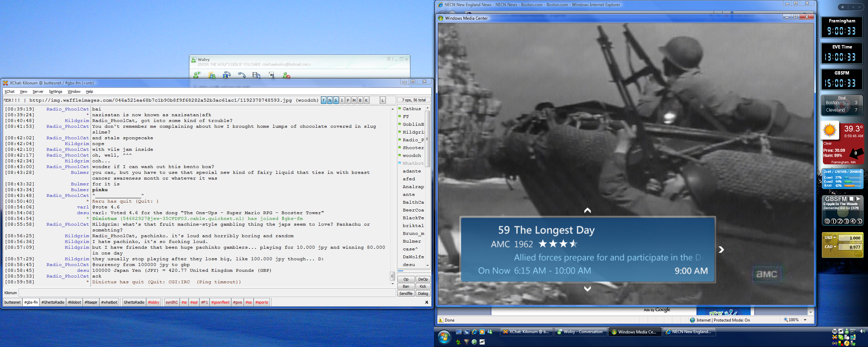Click the XChat lag meter bar
Image resolution: width=868 pixels, height=347 pixels.
pyautogui.click(x=414, y=271)
